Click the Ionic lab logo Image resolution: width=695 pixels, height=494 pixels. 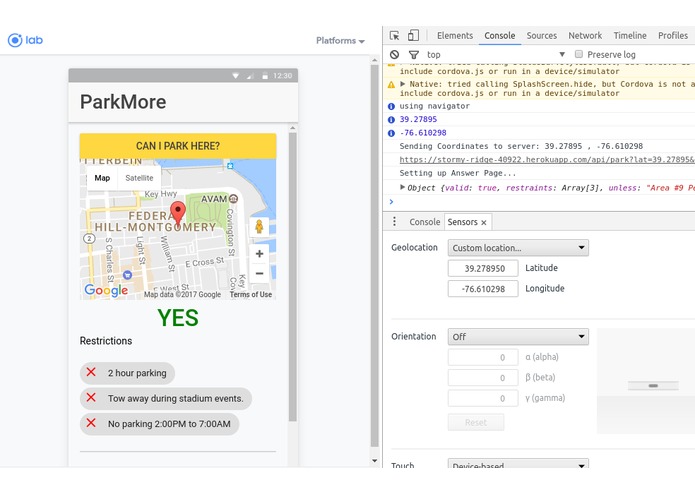point(25,40)
